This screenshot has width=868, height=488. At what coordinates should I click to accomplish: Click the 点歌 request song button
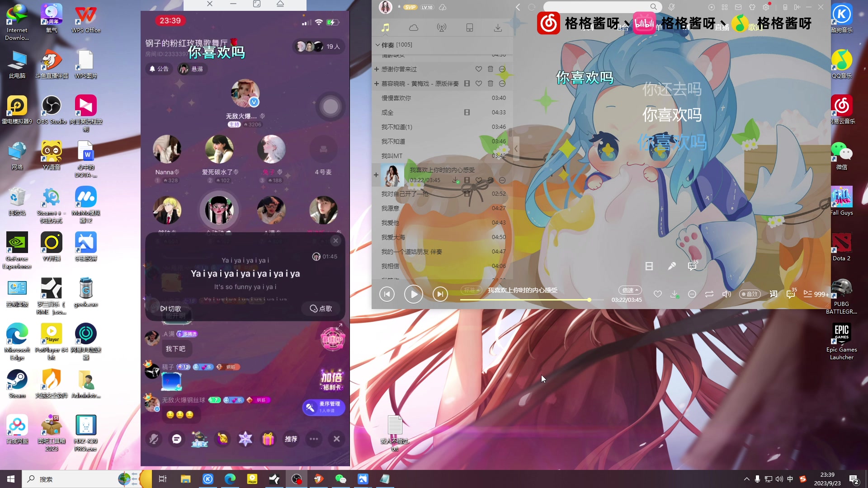click(x=321, y=309)
